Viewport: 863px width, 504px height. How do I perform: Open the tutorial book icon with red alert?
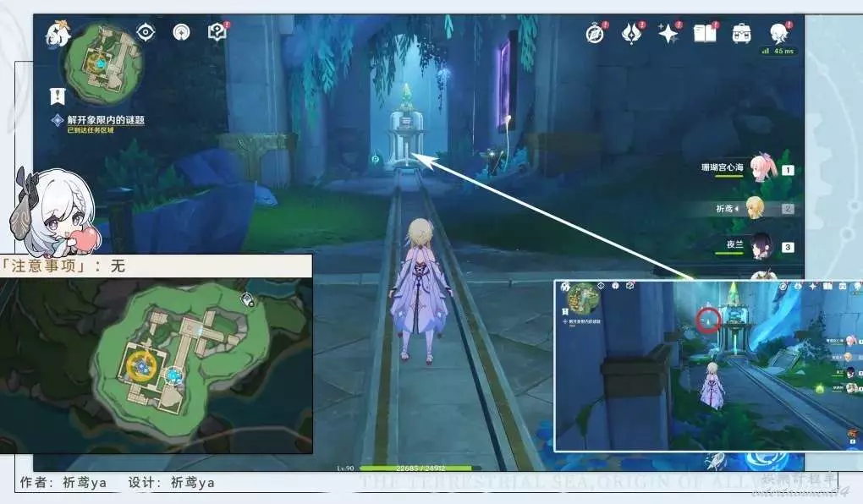click(217, 33)
